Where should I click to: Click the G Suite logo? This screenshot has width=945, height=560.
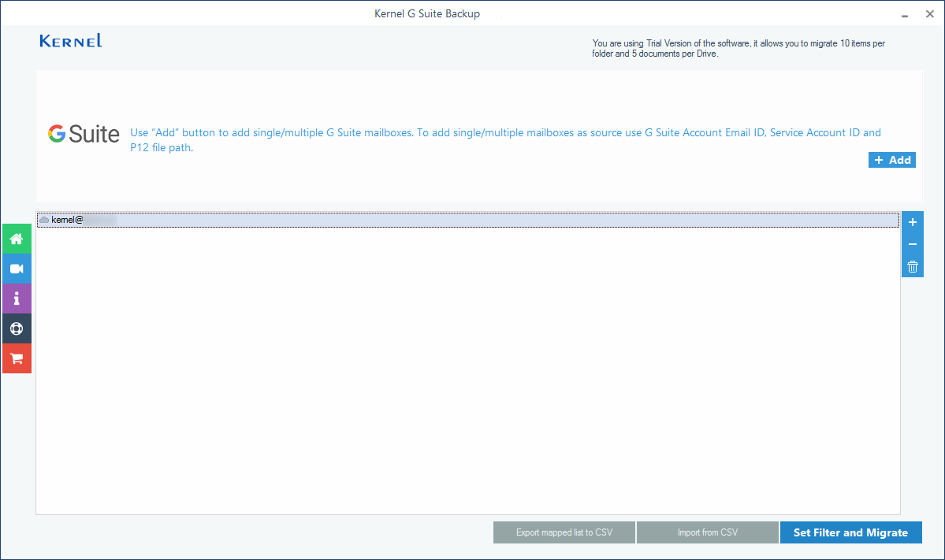click(84, 134)
